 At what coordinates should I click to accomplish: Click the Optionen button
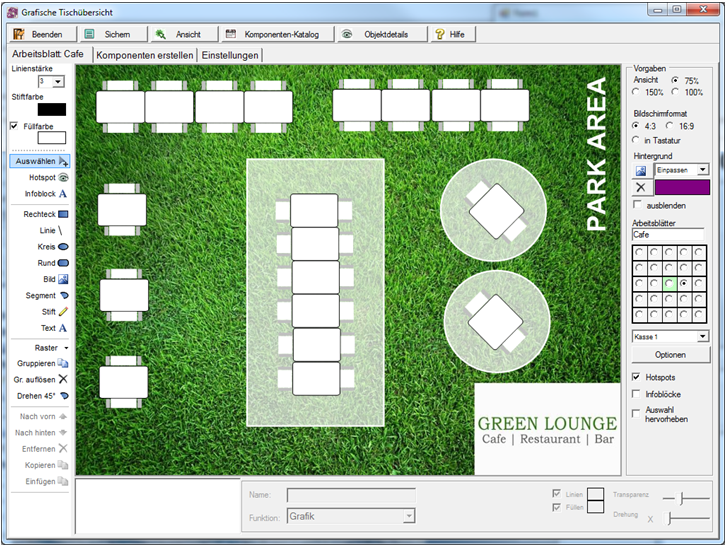(670, 355)
